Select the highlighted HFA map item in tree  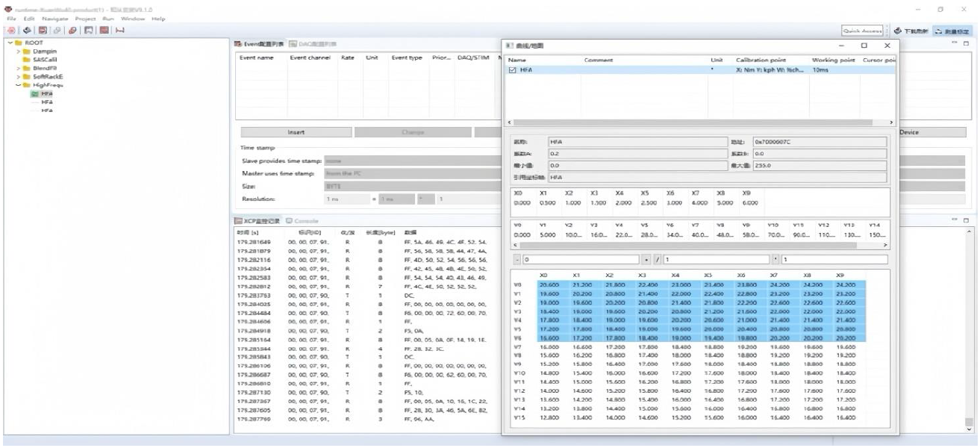[x=47, y=93]
